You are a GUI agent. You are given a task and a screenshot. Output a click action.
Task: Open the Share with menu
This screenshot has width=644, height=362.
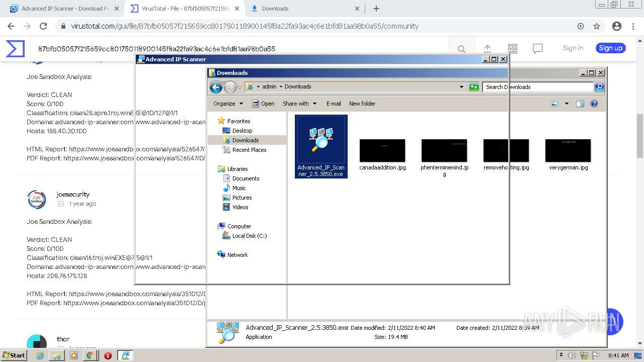pos(300,104)
